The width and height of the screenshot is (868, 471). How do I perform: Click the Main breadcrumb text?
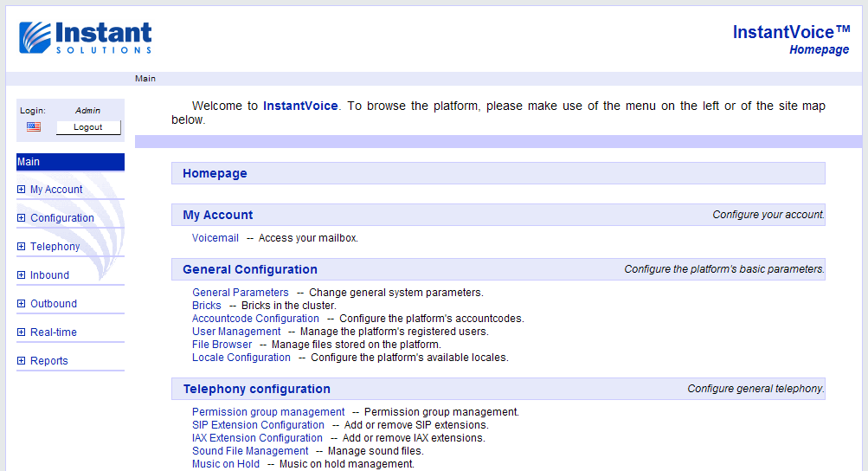[145, 79]
